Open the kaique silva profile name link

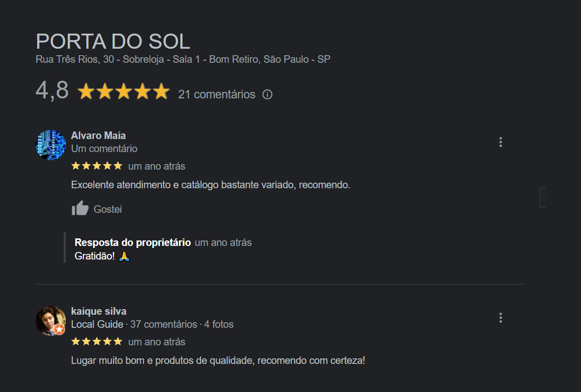pyautogui.click(x=99, y=311)
